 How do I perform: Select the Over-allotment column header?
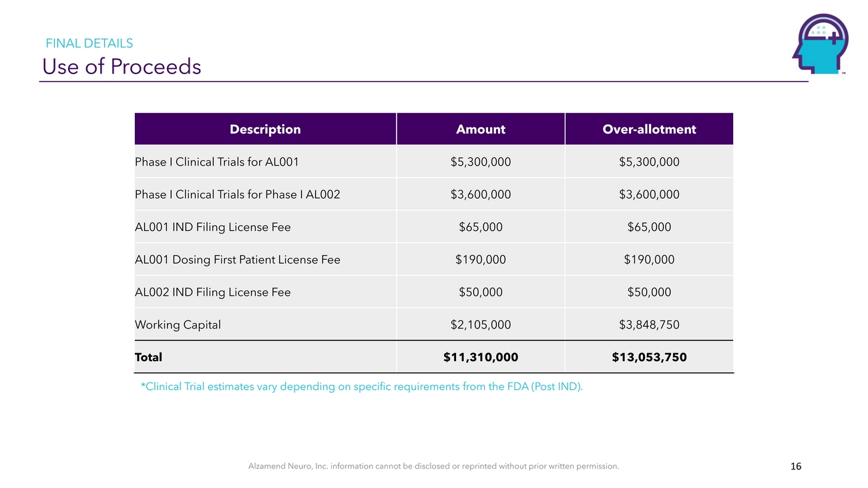click(649, 130)
